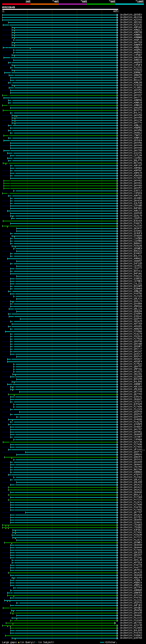Select the UniRef100_P27518 label

tap(131, 339)
